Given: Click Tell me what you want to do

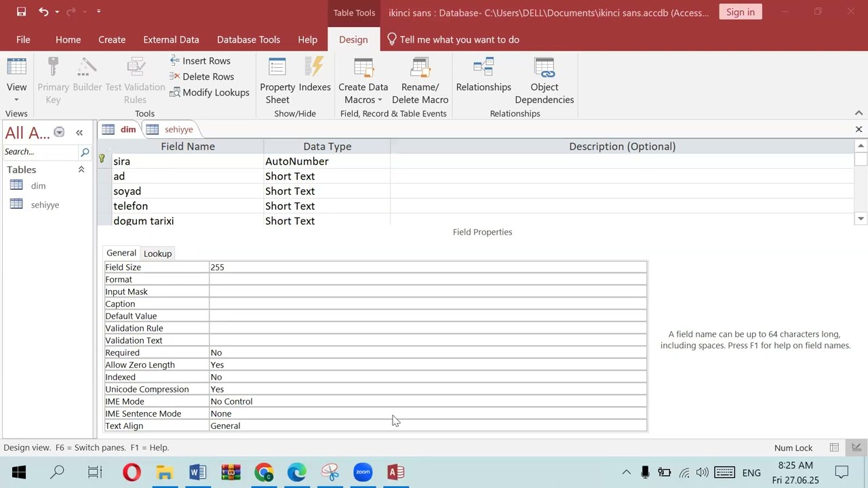Looking at the screenshot, I should (x=453, y=39).
